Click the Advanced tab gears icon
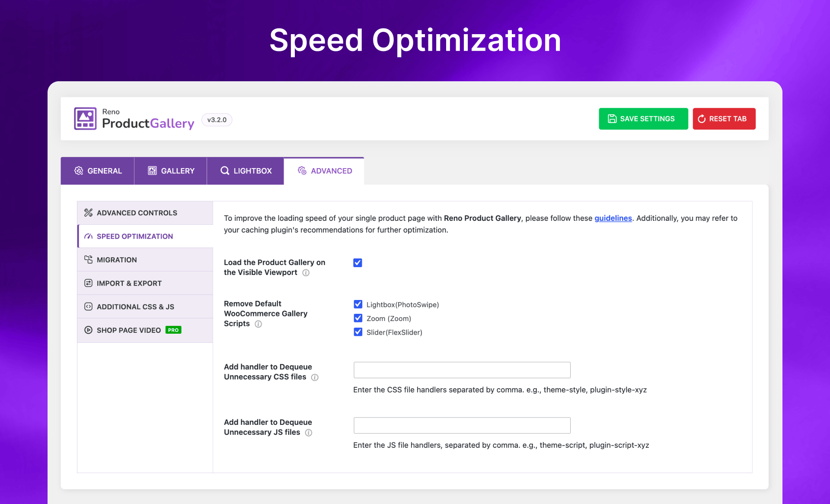Viewport: 830px width, 504px height. [302, 171]
